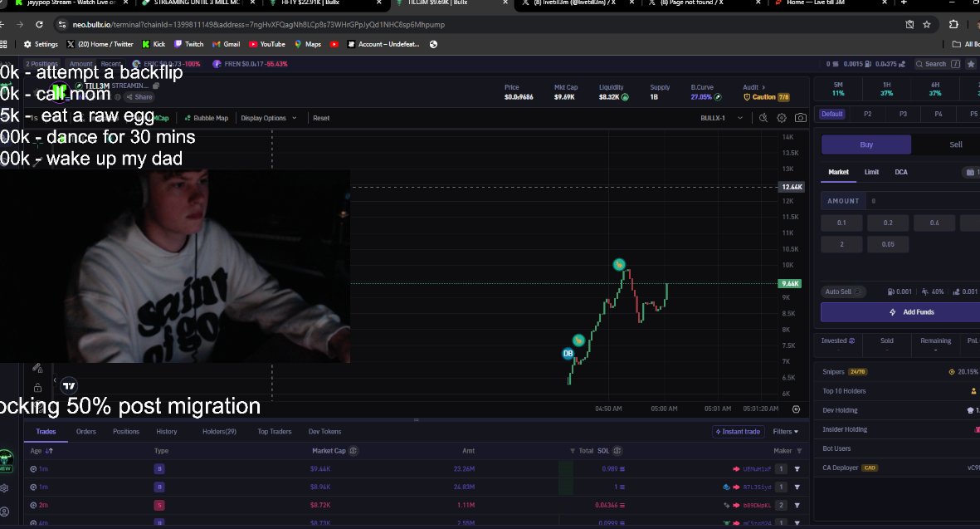Click the Total column filter icon
The image size is (980, 529).
pos(572,451)
